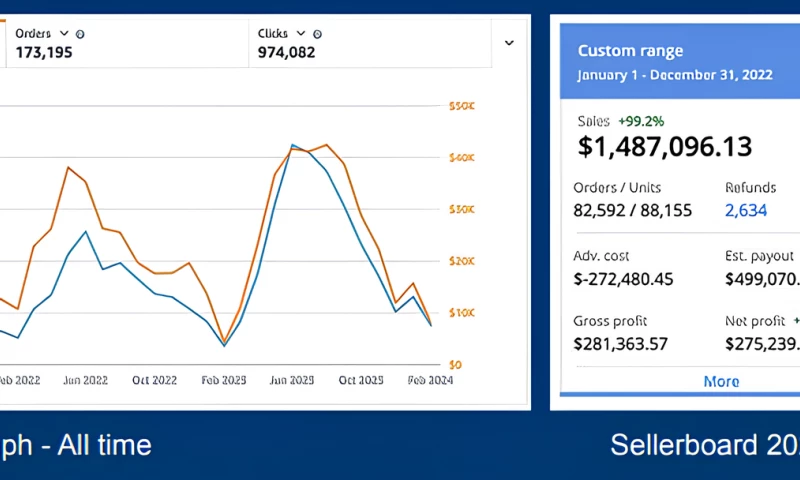Screen dimensions: 800x480
Task: Click the Gross profit value $281,363.57
Action: pyautogui.click(x=620, y=344)
